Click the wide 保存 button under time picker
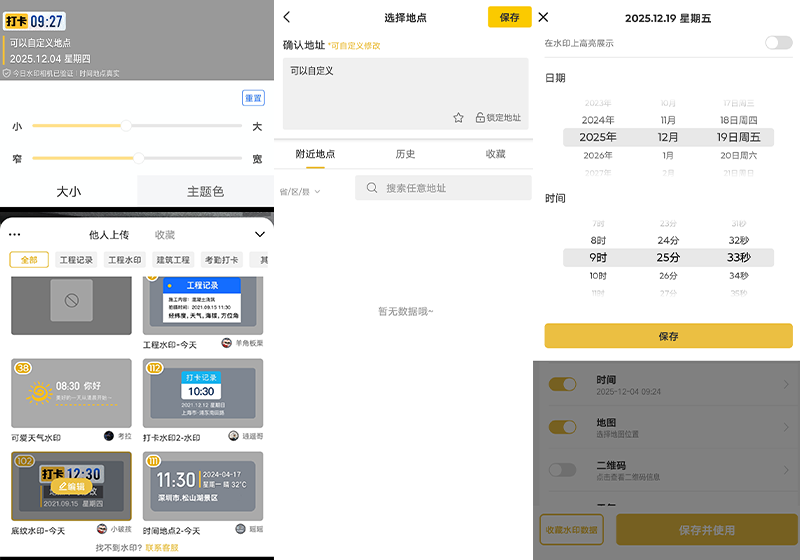Viewport: 800px width, 560px height. pos(668,336)
